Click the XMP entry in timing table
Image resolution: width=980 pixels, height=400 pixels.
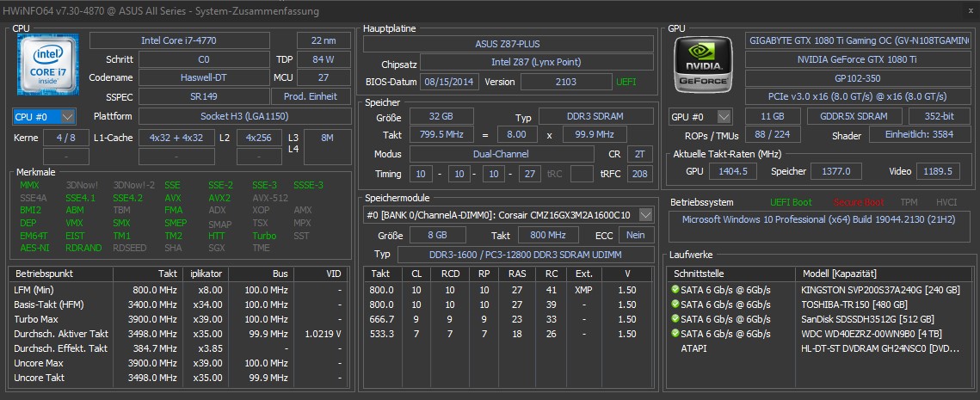pos(582,290)
